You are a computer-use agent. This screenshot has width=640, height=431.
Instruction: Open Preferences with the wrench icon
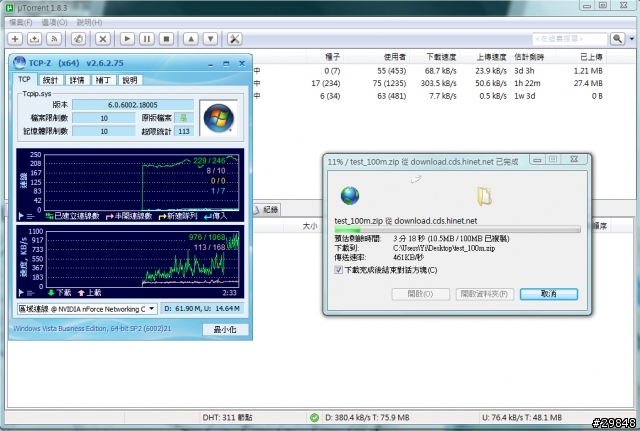(x=235, y=39)
